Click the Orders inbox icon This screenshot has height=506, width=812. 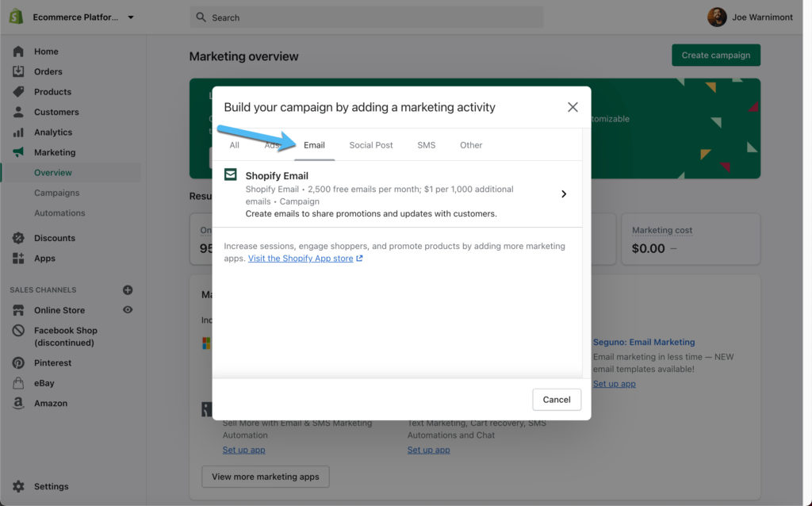18,71
